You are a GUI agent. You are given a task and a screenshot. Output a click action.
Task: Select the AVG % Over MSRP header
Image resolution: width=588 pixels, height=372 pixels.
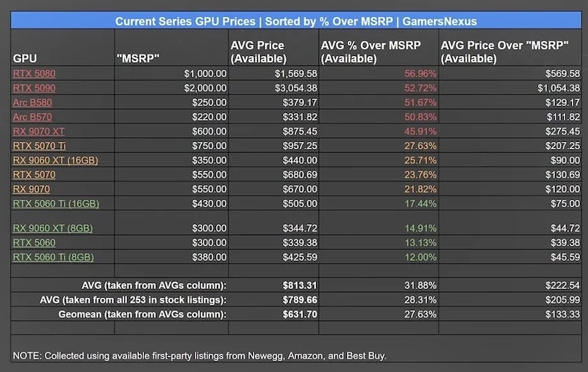coord(371,51)
